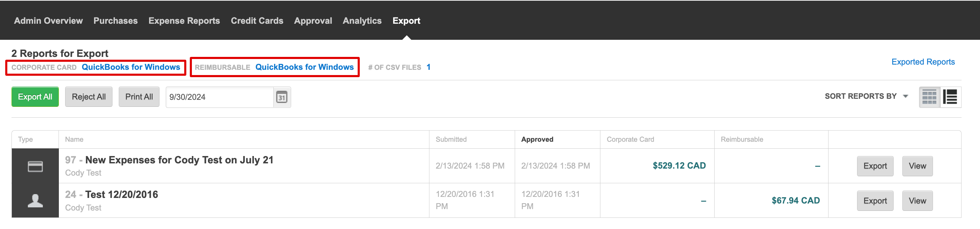Switch to list view layout icon
Viewport: 980px width, 229px height.
(x=950, y=97)
